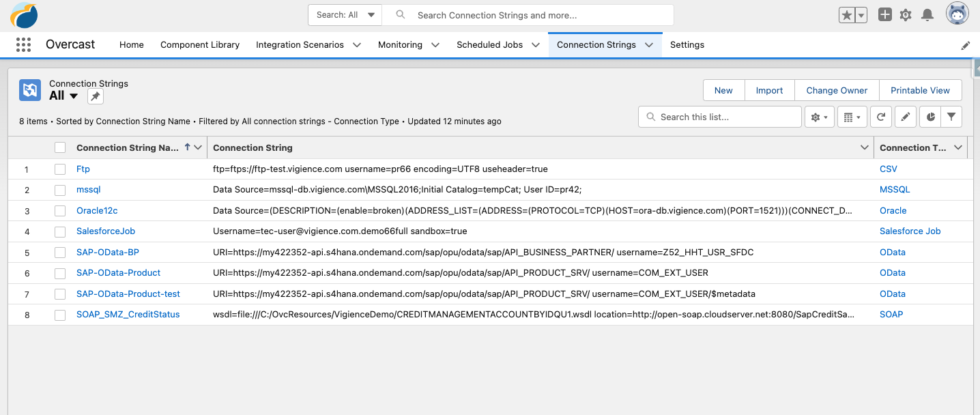
Task: Open the Integration Scenarios tab
Action: pos(300,45)
